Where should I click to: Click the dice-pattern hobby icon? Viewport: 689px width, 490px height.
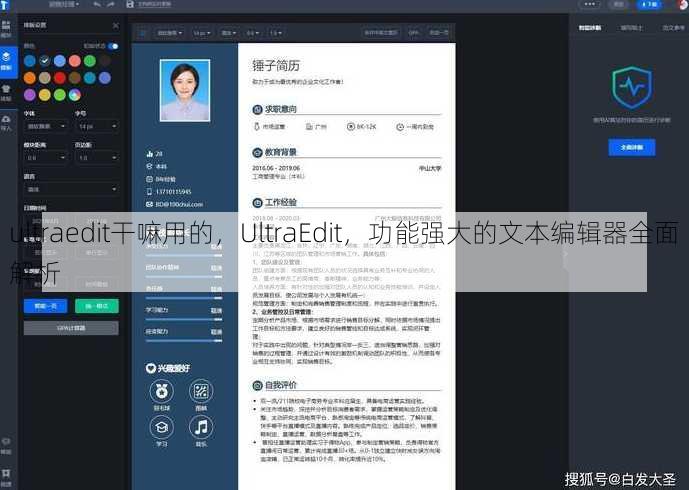coord(201,391)
